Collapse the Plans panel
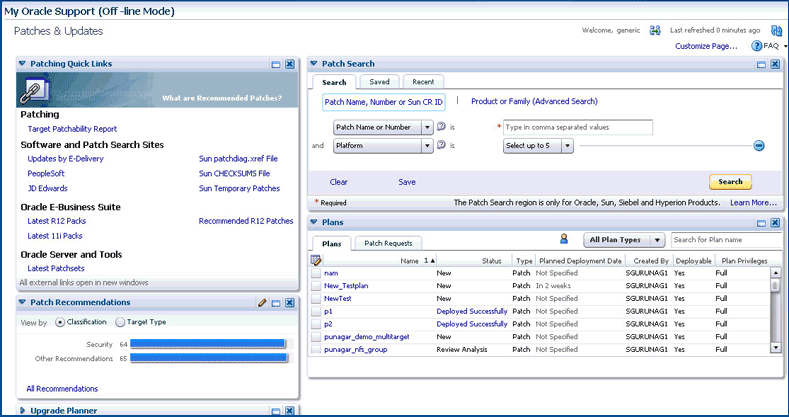The width and height of the screenshot is (789, 417). pyautogui.click(x=313, y=222)
